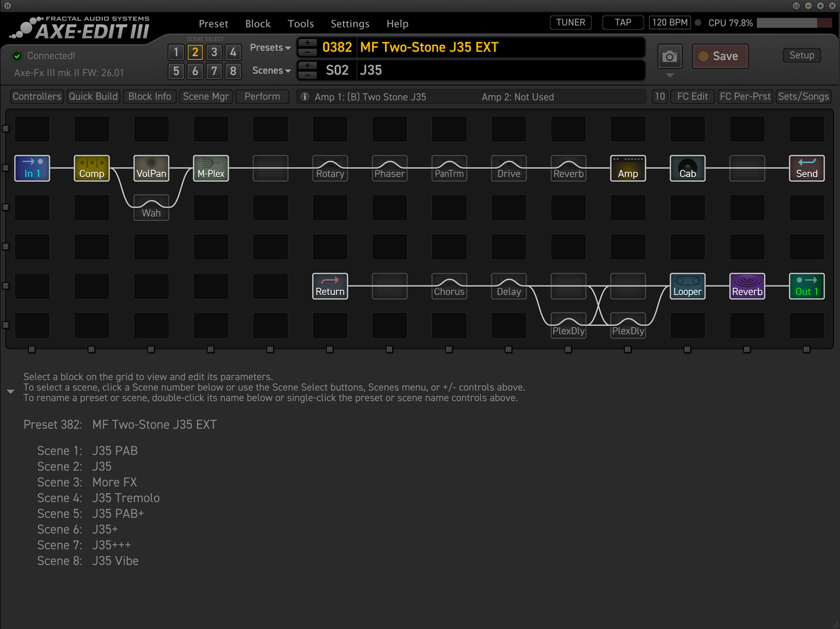
Task: Click the TAP tempo button
Action: (623, 23)
